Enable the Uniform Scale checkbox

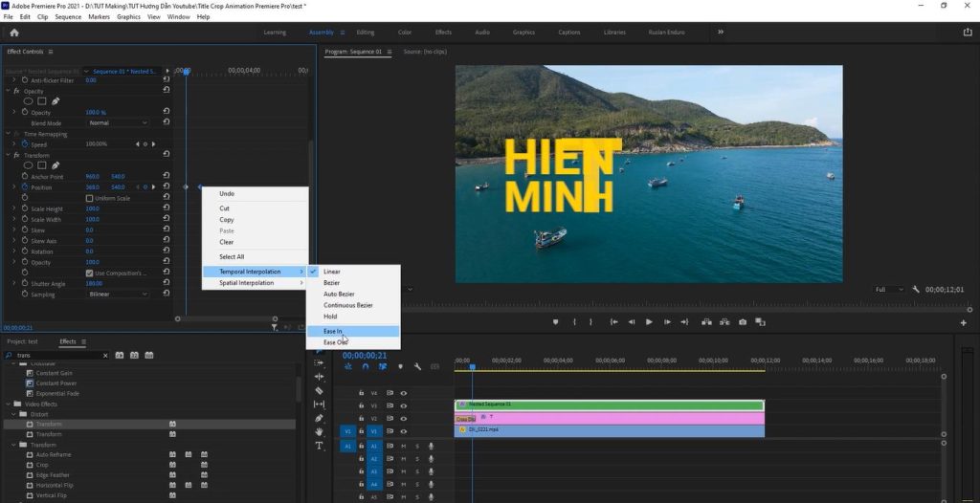click(89, 198)
